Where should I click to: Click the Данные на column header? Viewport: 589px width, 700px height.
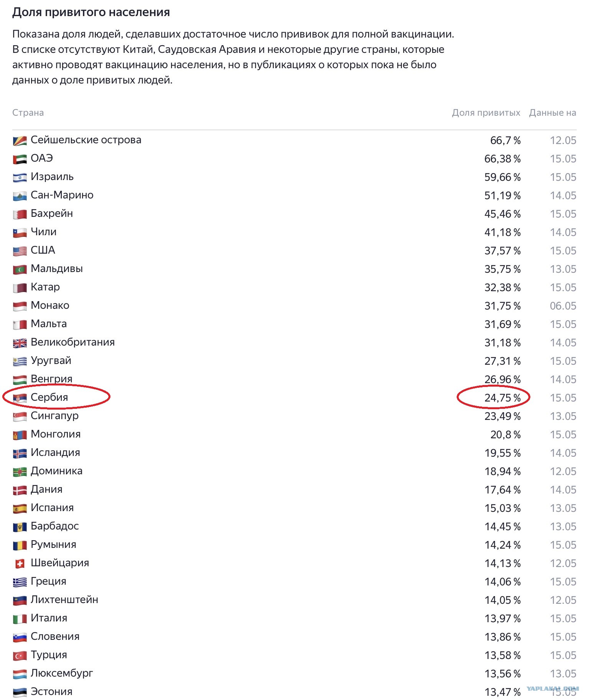(x=553, y=113)
